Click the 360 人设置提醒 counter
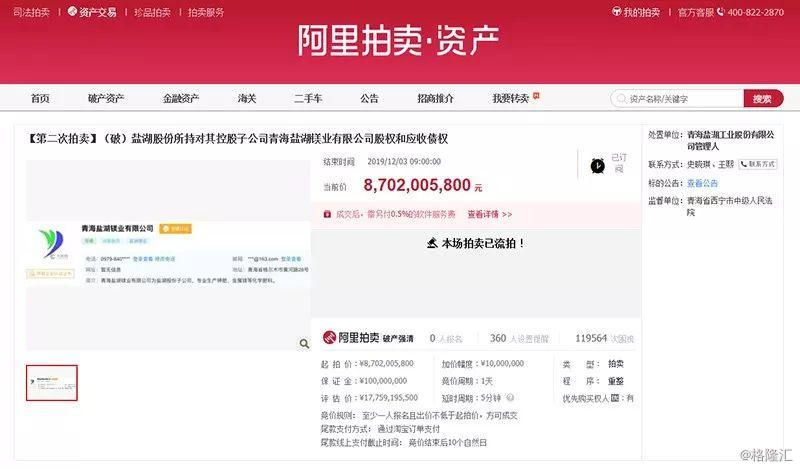The height and width of the screenshot is (469, 800). (x=519, y=338)
